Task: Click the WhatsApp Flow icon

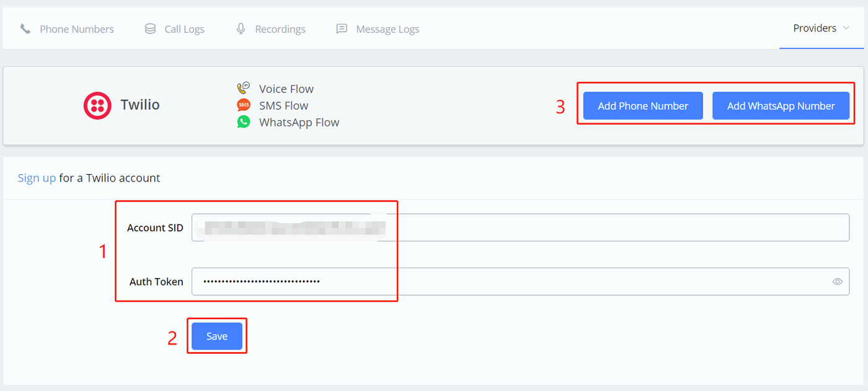Action: [244, 122]
